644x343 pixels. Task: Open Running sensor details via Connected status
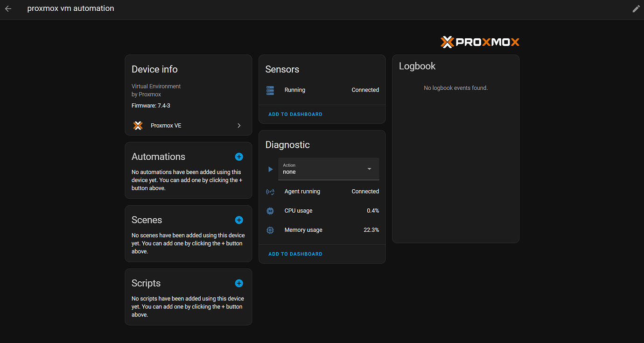coord(365,90)
